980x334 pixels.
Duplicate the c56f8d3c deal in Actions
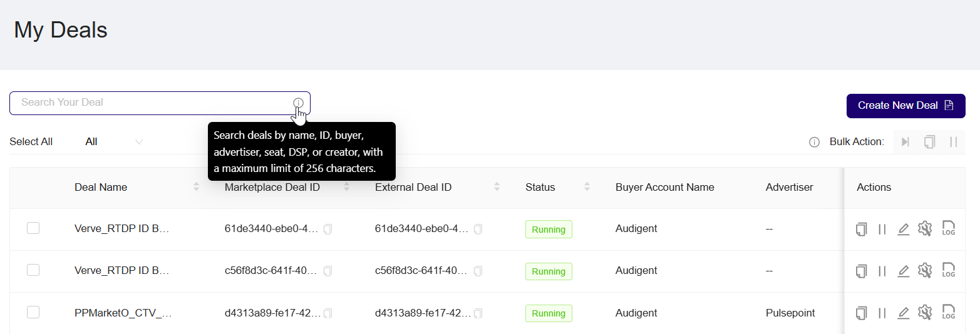tap(862, 271)
